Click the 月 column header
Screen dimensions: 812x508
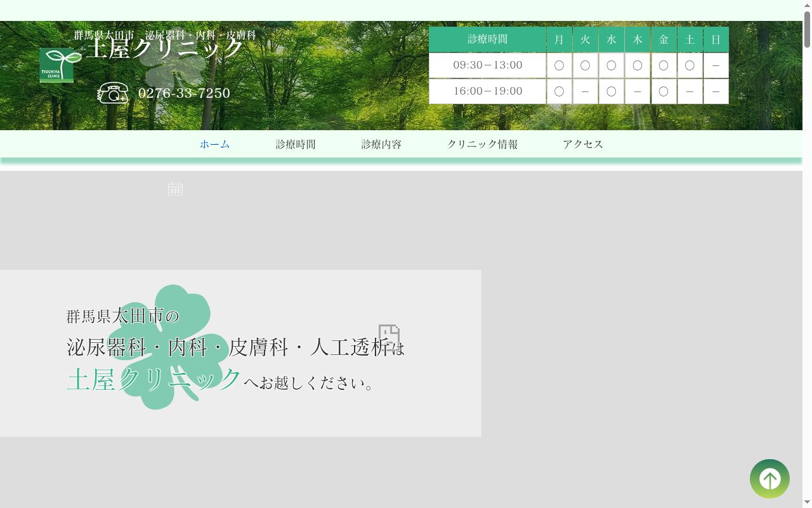pyautogui.click(x=559, y=39)
